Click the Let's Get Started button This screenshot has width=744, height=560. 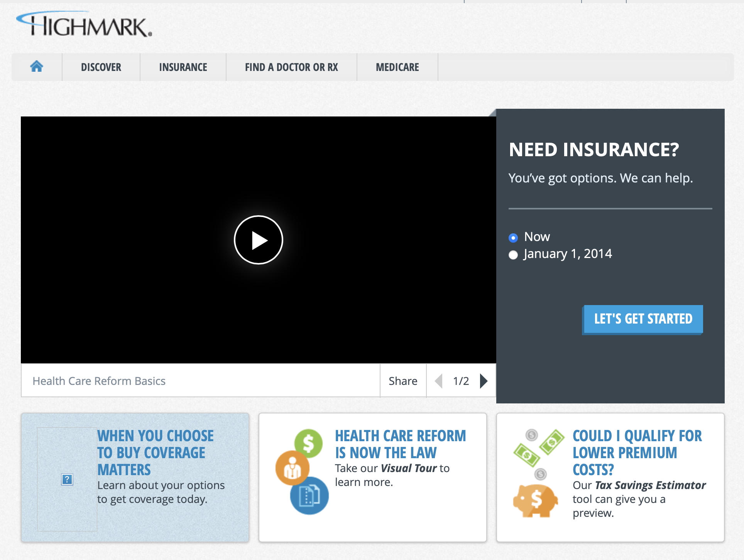[x=643, y=319]
